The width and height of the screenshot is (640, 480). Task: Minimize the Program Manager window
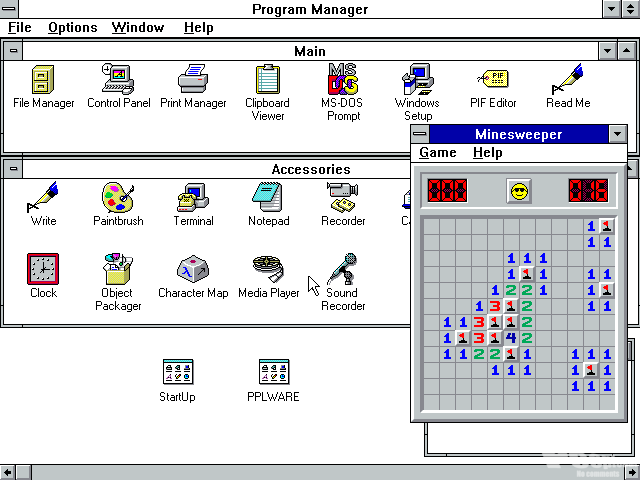(611, 9)
